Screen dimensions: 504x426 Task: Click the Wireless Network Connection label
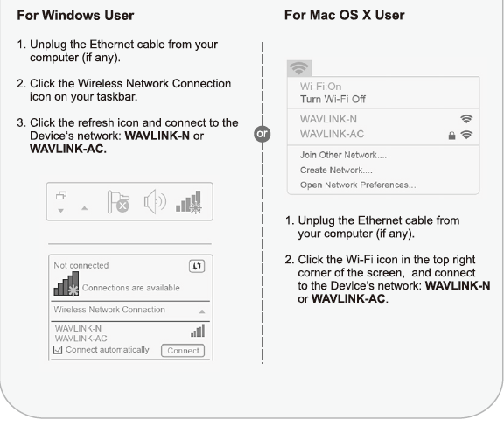click(x=109, y=310)
